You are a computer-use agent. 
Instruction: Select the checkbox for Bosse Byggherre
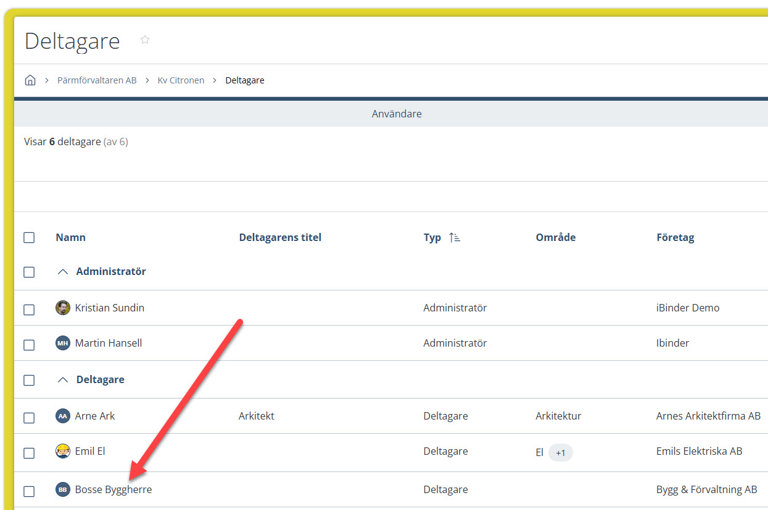[29, 491]
